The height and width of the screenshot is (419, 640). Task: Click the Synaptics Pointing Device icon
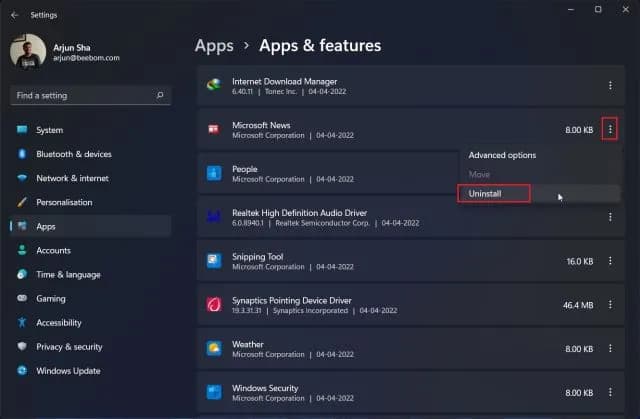coord(214,304)
